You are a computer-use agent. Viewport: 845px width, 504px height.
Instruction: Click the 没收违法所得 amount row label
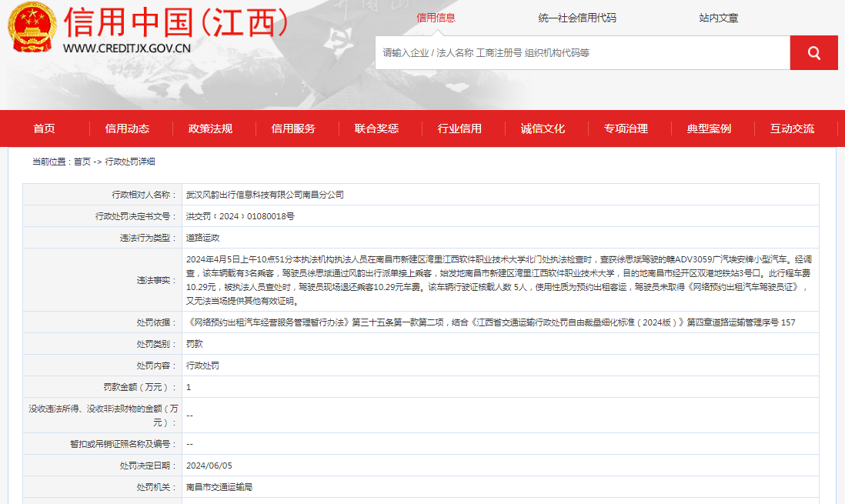pos(103,416)
